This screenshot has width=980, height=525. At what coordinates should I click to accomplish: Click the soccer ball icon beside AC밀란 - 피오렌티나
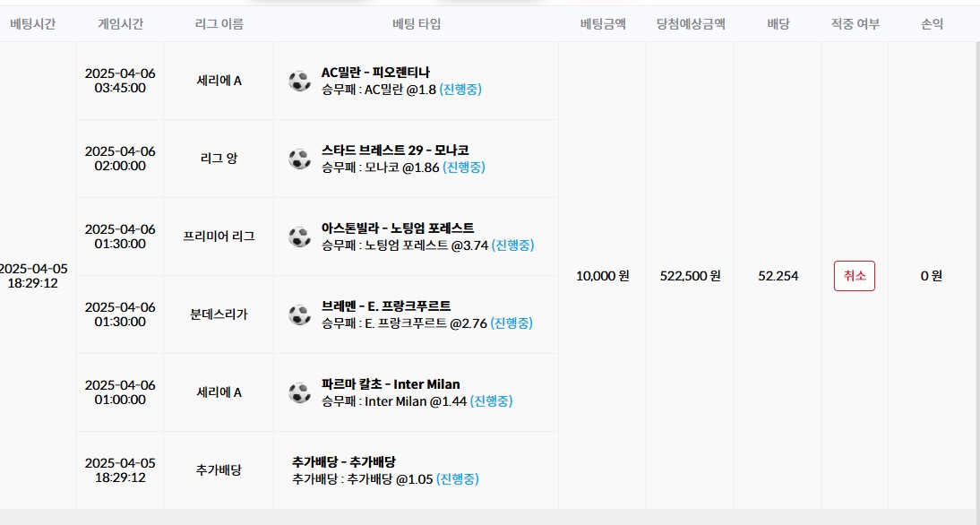[299, 81]
